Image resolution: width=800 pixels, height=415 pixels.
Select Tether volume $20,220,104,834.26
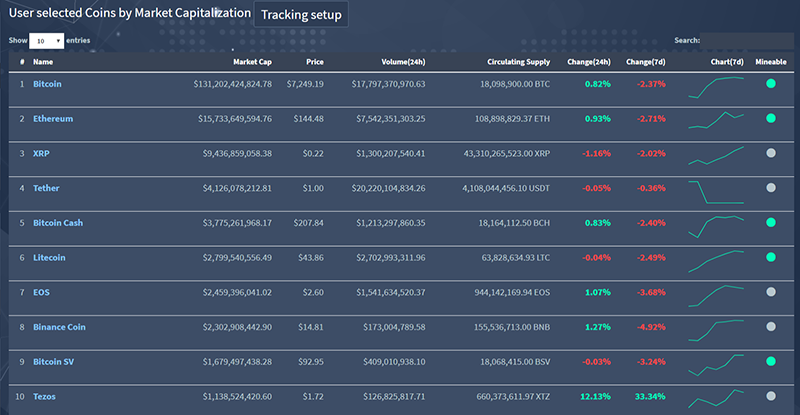tap(388, 188)
